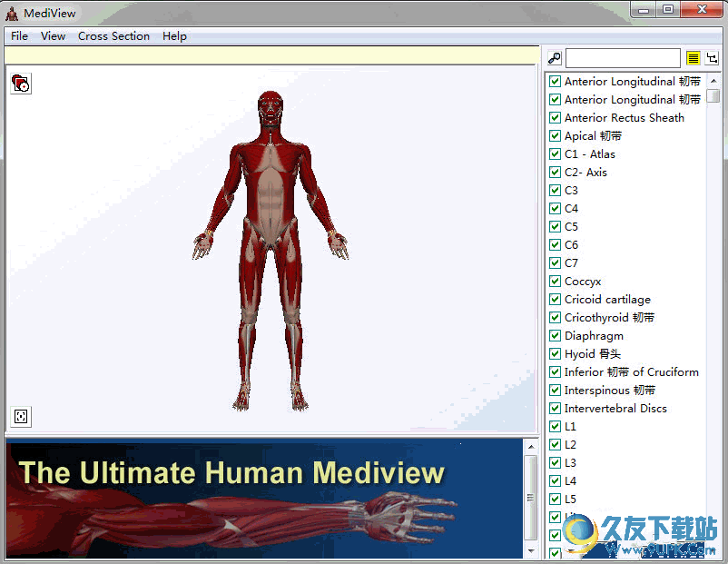
Task: Select the 'C6' list label
Action: click(x=571, y=245)
